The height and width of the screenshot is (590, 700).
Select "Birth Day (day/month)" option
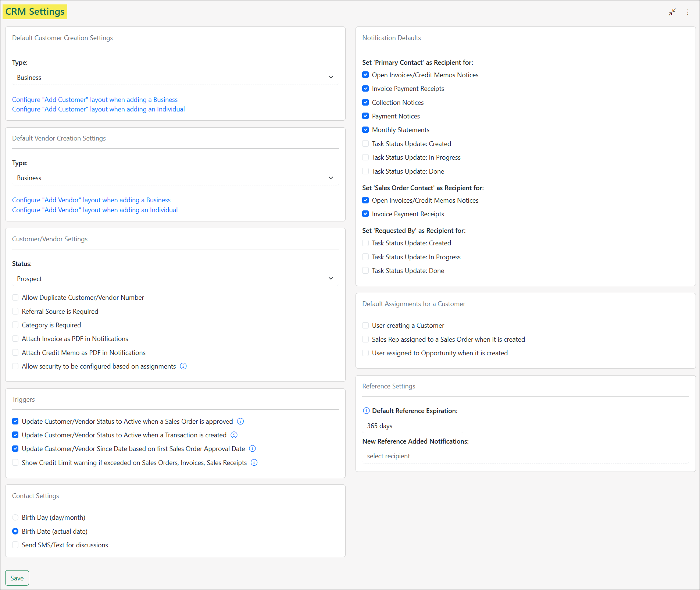15,517
